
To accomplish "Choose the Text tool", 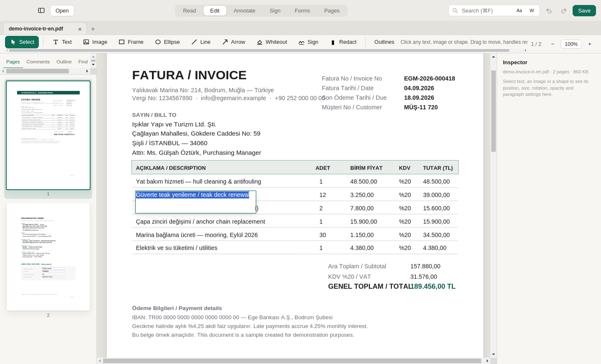I will [63, 42].
